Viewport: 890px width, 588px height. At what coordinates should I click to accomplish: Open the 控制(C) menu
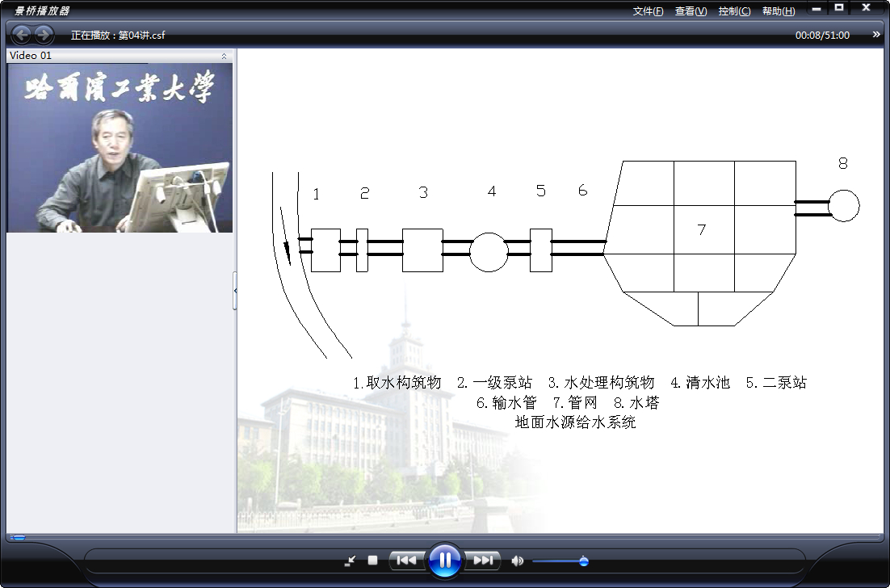[734, 11]
